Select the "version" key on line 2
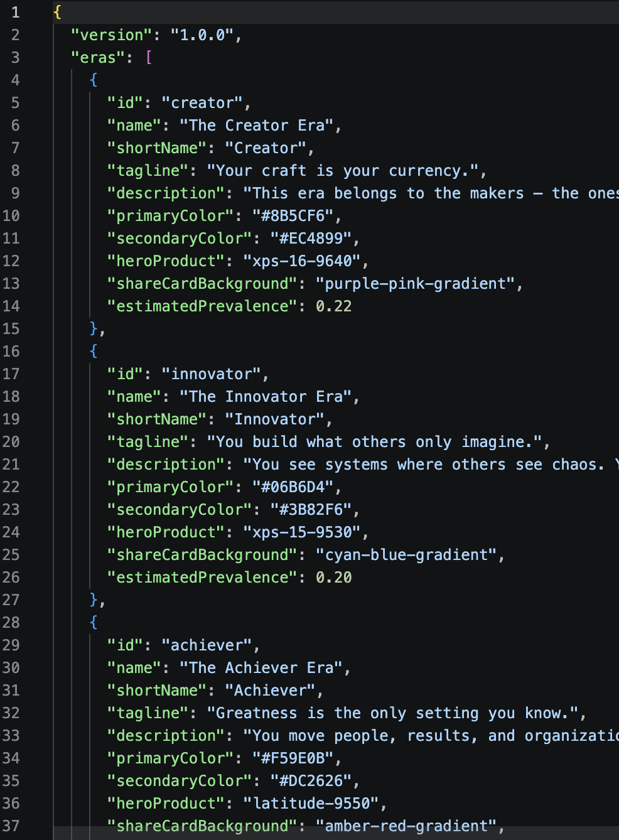Image resolution: width=619 pixels, height=840 pixels. tap(112, 35)
